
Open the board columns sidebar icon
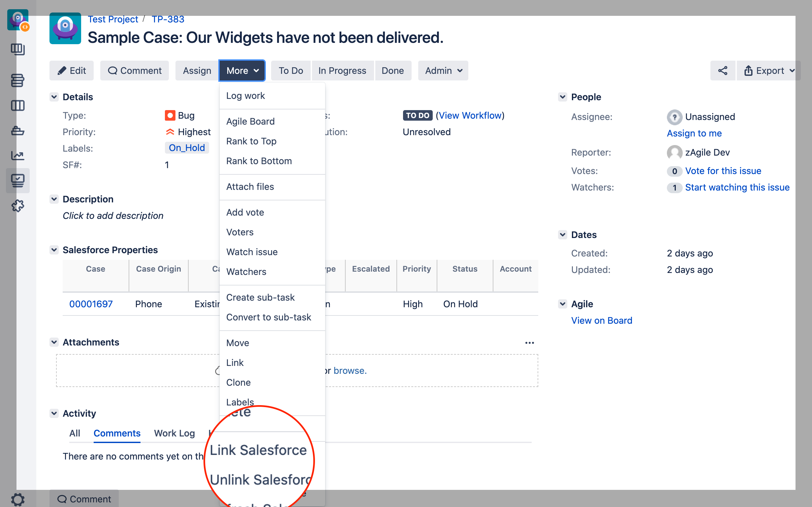coord(17,105)
